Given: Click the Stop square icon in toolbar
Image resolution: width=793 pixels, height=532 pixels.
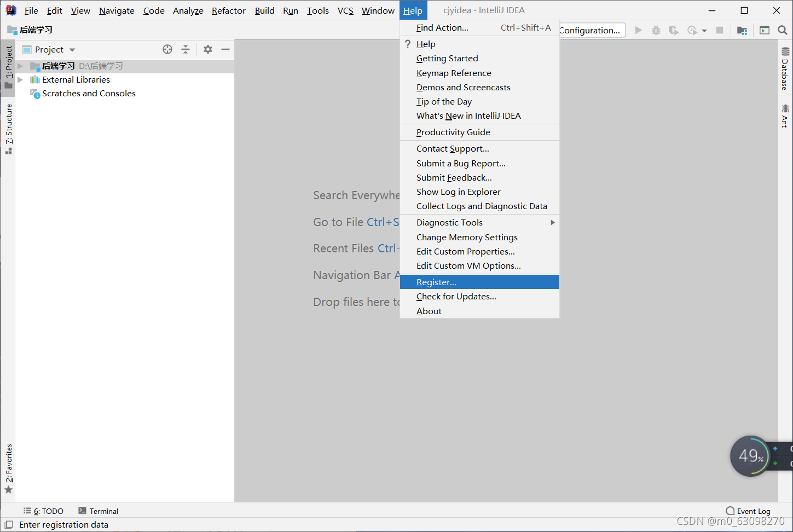Looking at the screenshot, I should tap(720, 30).
